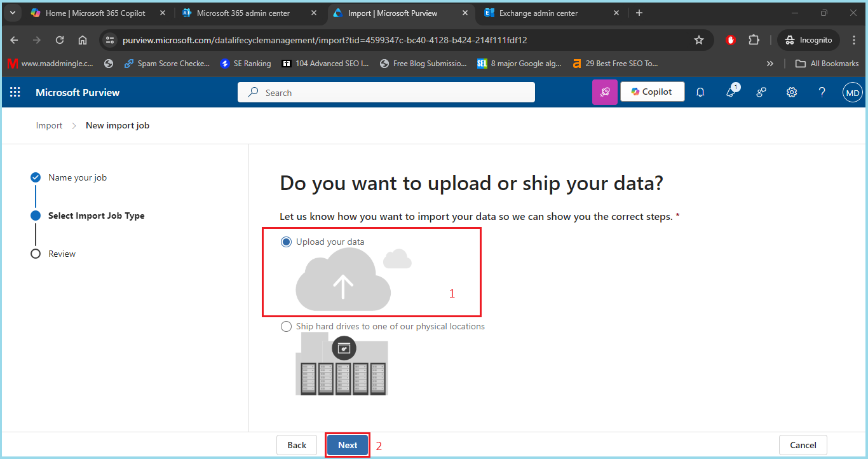The width and height of the screenshot is (868, 459).
Task: Open the app launcher waffle icon
Action: click(x=15, y=92)
